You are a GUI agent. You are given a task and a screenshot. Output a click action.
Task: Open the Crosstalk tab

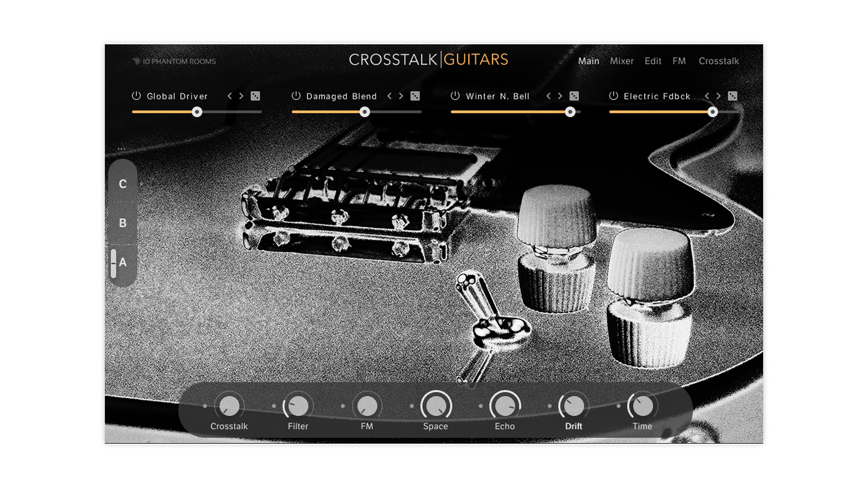[719, 61]
